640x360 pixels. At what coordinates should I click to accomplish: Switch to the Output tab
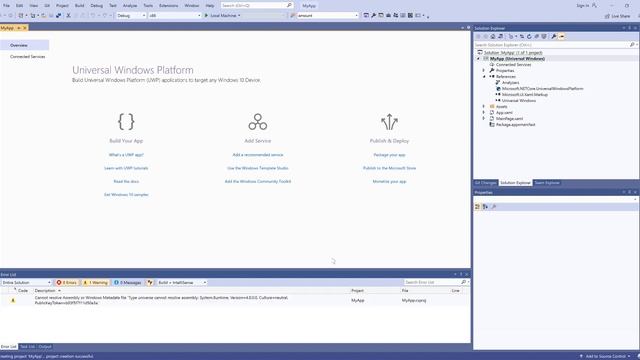tap(45, 347)
